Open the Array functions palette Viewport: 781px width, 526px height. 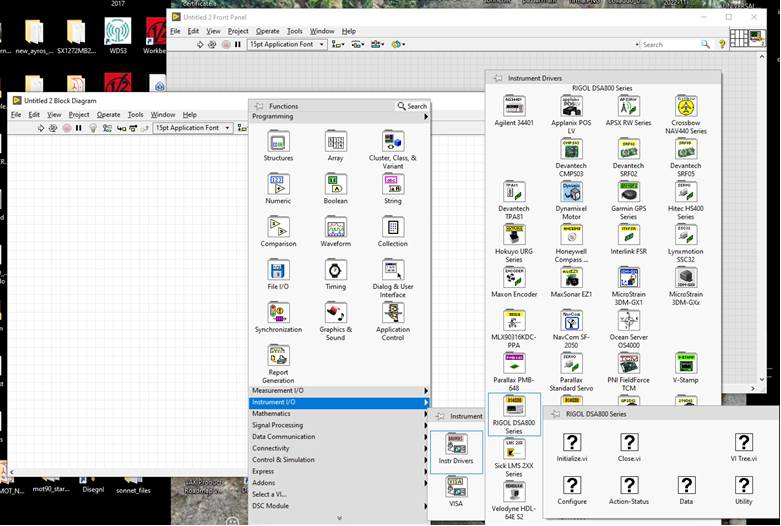pos(336,141)
